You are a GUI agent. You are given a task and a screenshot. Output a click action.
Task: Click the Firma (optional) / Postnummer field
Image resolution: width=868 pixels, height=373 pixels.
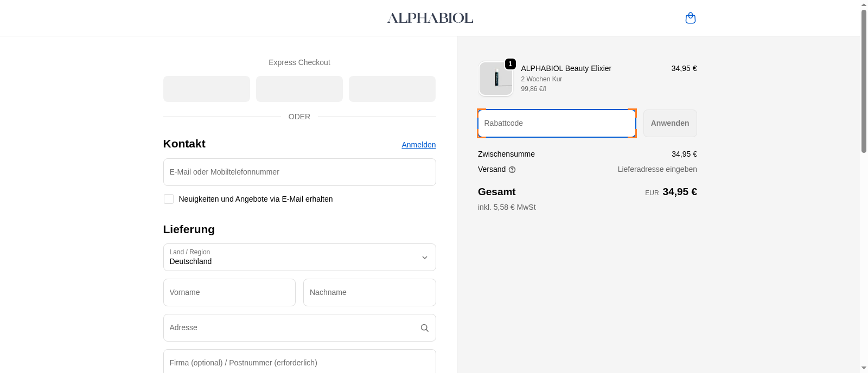tap(299, 361)
